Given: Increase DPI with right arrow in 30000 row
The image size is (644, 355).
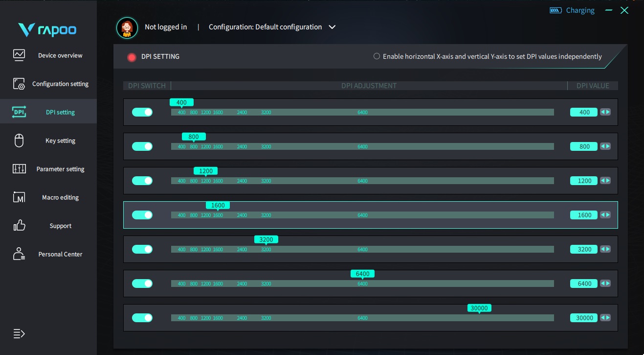Looking at the screenshot, I should (608, 318).
